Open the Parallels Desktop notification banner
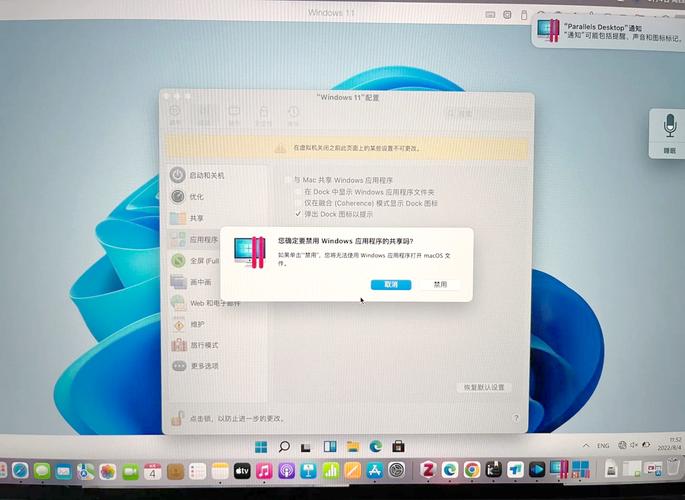The image size is (685, 500). point(609,32)
